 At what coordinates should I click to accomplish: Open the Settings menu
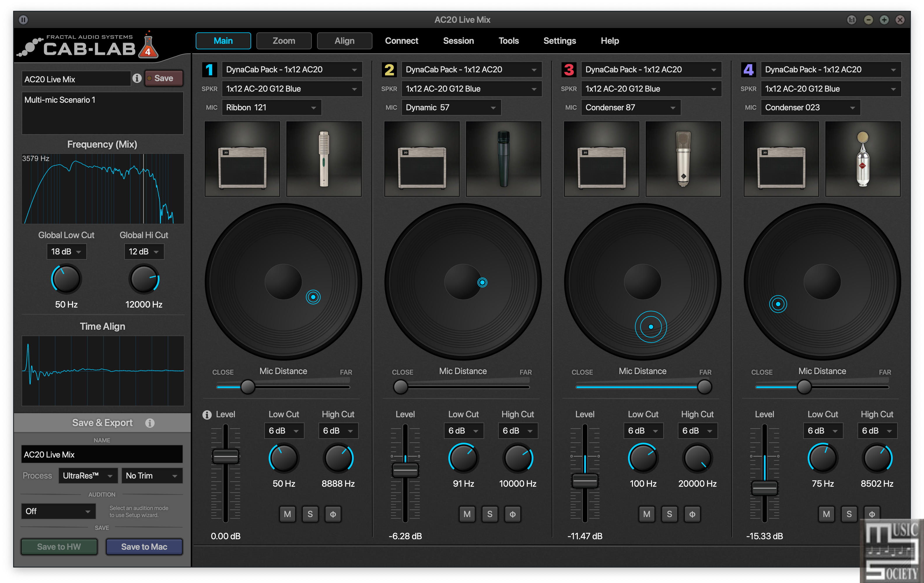point(559,41)
